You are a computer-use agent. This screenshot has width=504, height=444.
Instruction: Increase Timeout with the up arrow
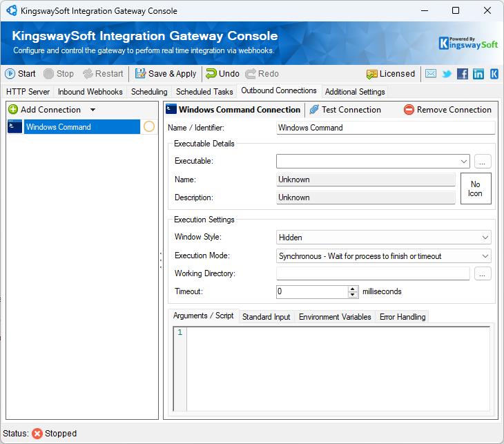pos(353,289)
